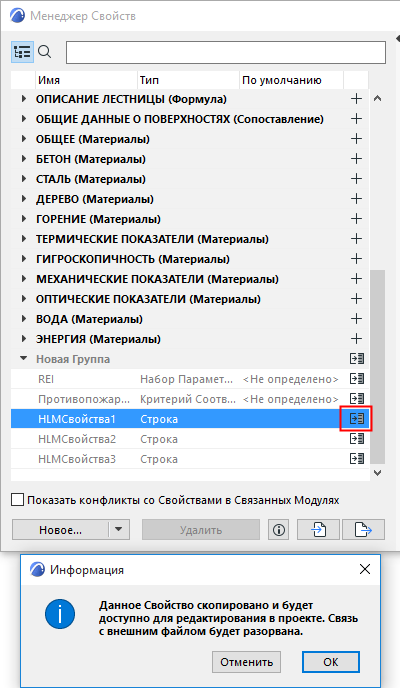Click the vertical scrollbar thumb

(377, 367)
